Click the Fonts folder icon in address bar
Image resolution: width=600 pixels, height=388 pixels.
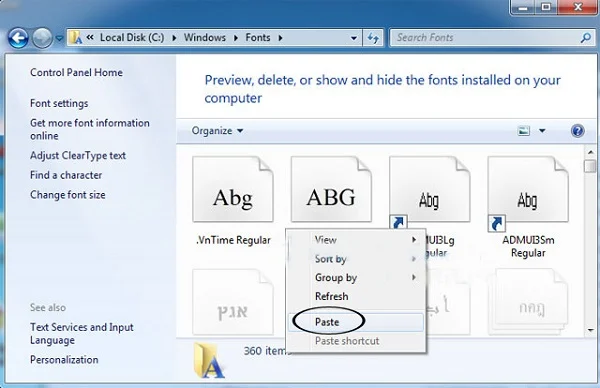pos(76,38)
